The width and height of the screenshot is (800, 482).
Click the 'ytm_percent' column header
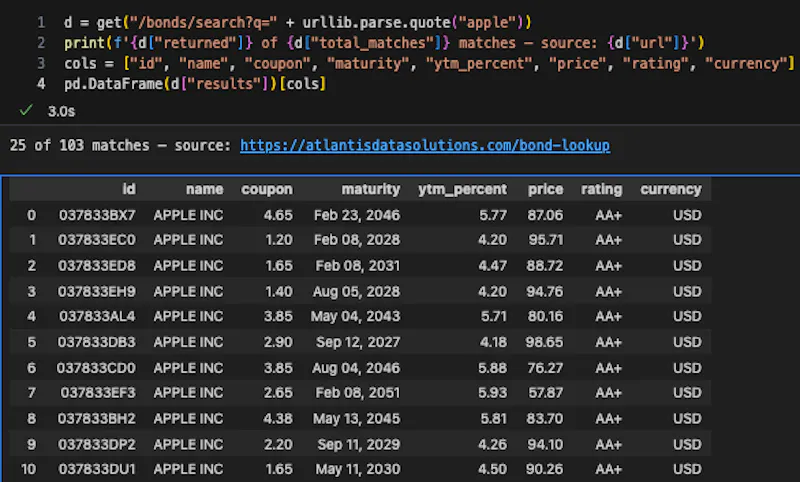(463, 189)
